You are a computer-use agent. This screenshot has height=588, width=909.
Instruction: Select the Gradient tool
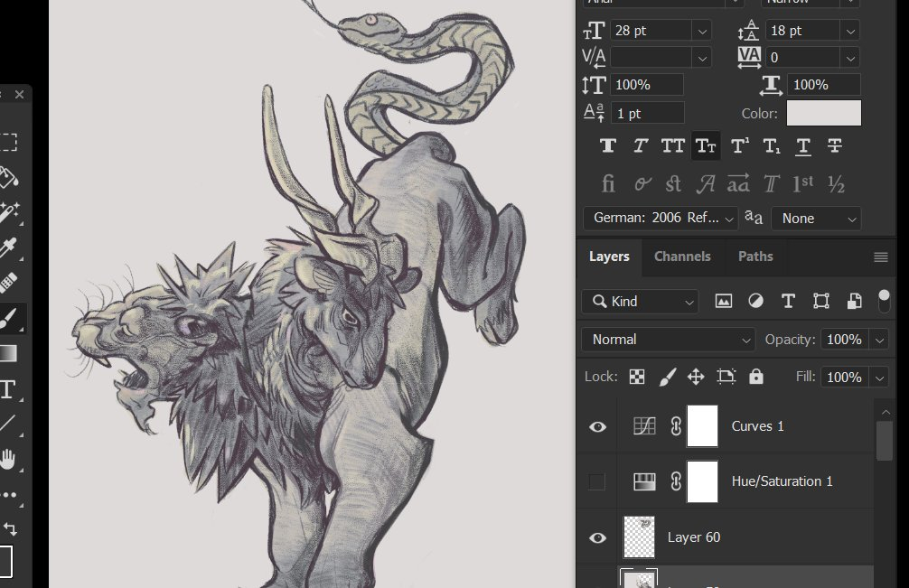(x=9, y=353)
